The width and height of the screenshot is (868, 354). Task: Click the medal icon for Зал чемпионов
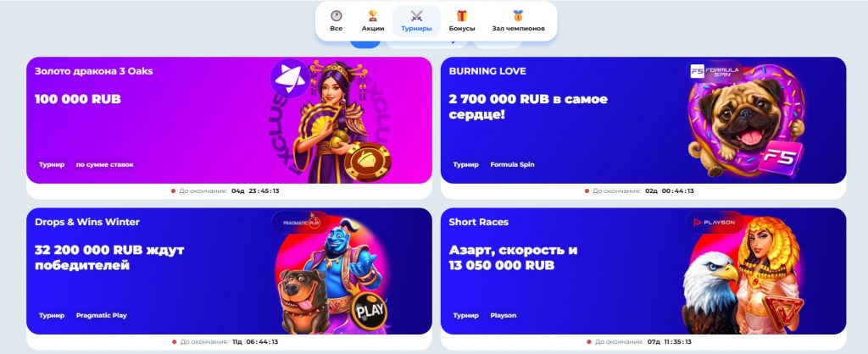pos(518,15)
